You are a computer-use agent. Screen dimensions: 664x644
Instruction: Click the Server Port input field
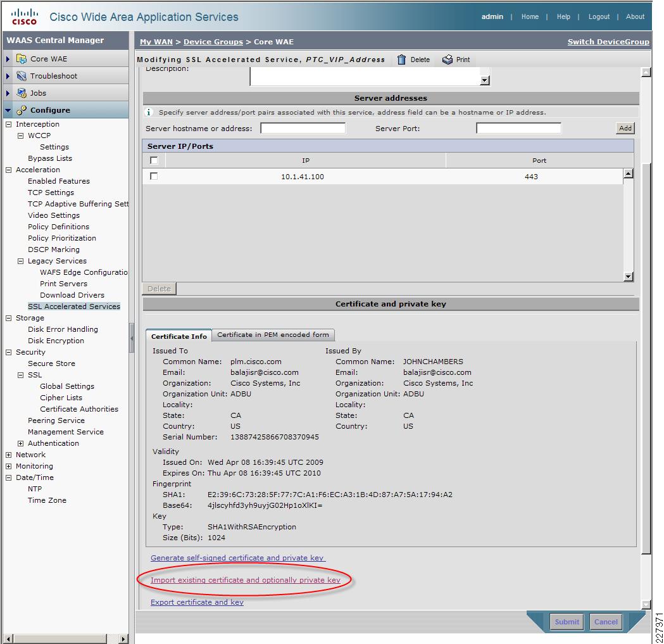tap(519, 128)
